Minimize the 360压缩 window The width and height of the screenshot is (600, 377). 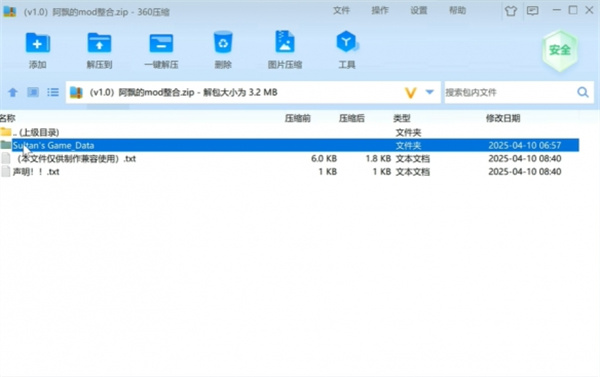(557, 10)
